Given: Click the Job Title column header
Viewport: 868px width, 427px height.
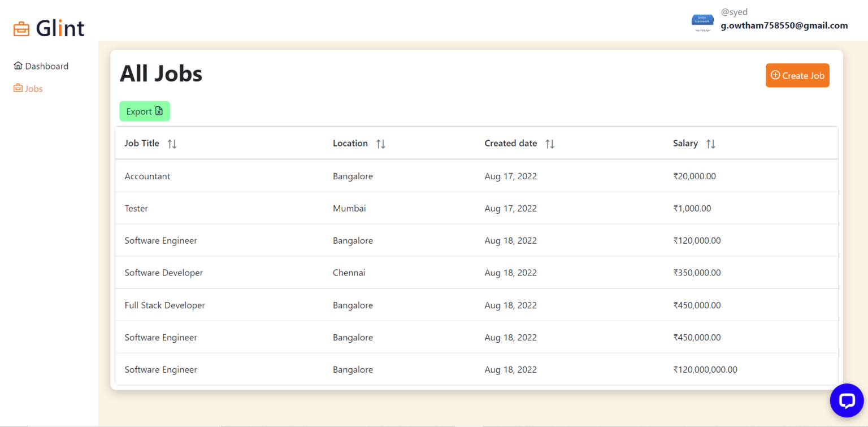Looking at the screenshot, I should 142,144.
